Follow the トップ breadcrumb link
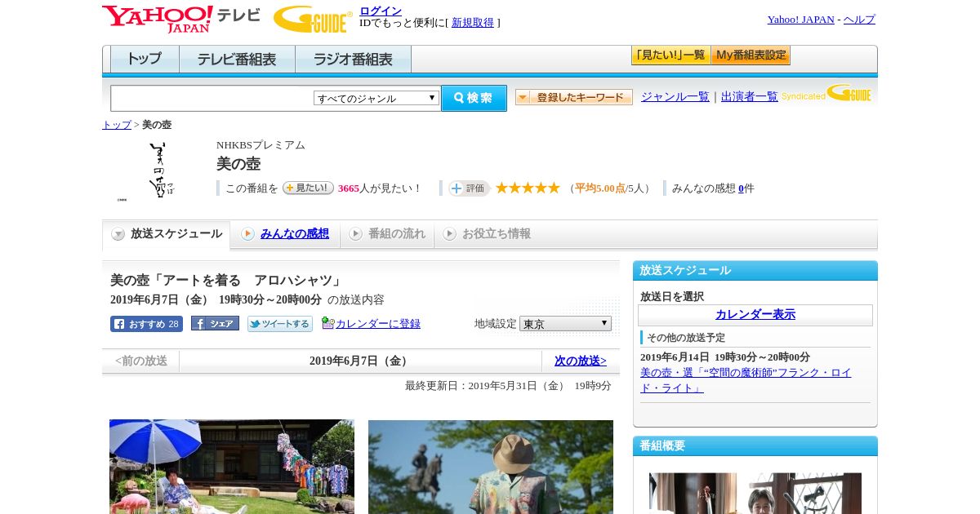 pyautogui.click(x=117, y=125)
